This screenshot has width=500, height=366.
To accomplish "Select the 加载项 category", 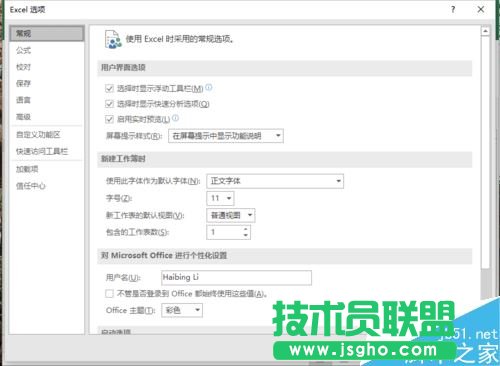I will coord(27,169).
